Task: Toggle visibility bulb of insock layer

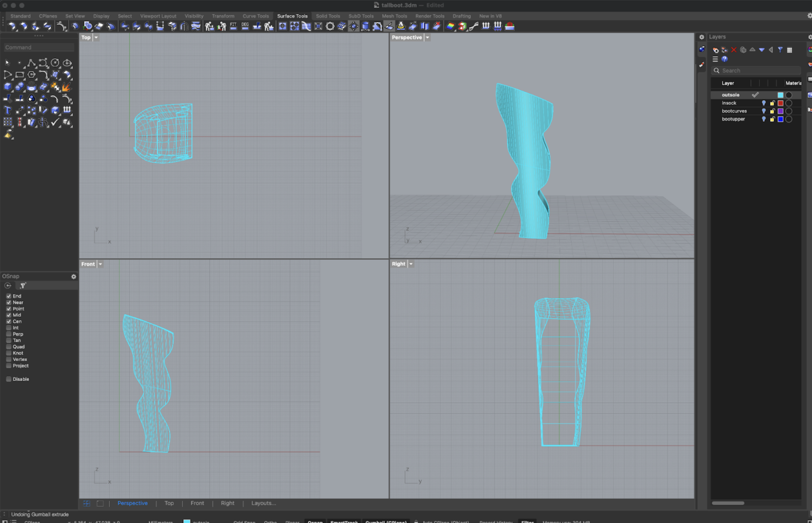Action: tap(764, 103)
